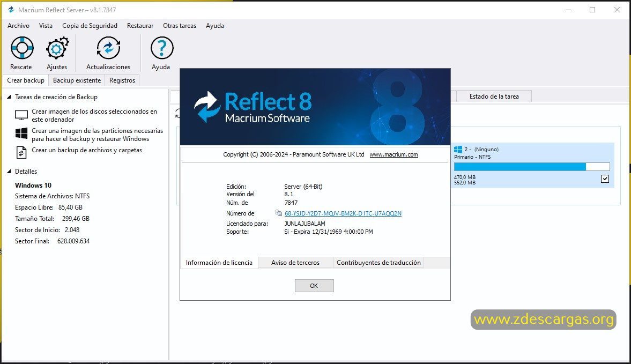Toggle the partition 2 selection checkbox
631x364 pixels.
tap(605, 179)
